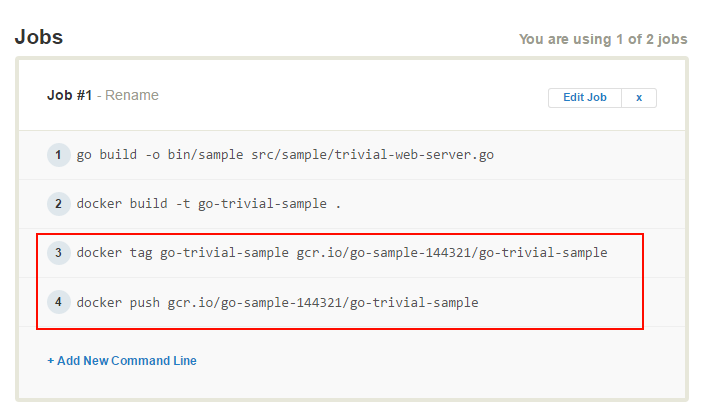Add New Command Line to the job

click(122, 361)
